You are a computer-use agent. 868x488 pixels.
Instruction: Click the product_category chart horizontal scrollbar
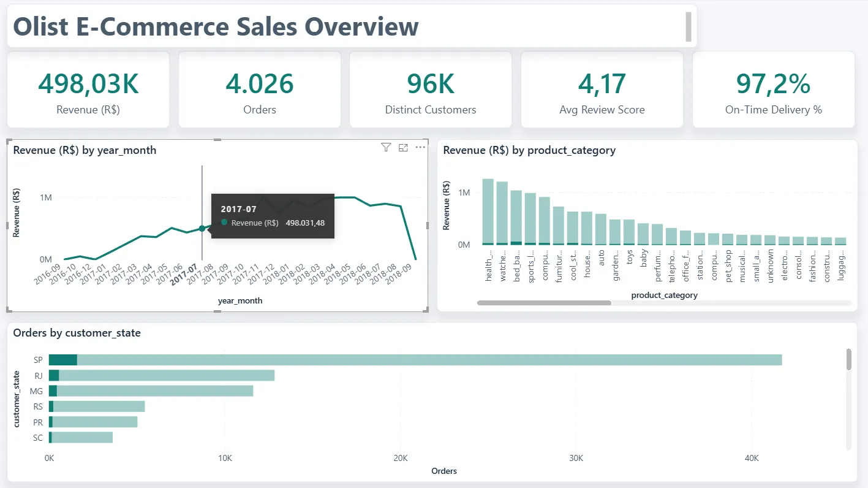click(x=544, y=303)
